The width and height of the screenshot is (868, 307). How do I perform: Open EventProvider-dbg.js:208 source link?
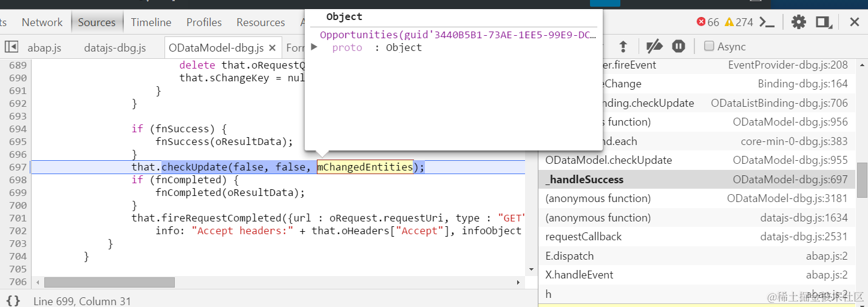(788, 64)
